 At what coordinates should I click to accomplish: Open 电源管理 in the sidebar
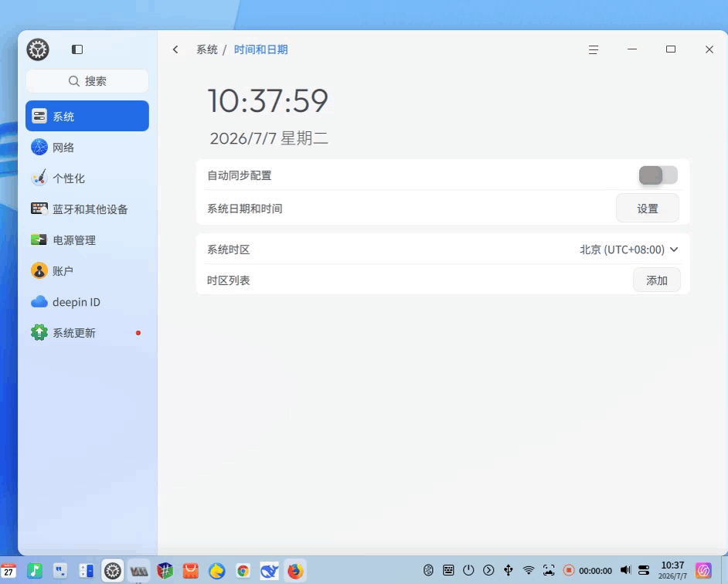coord(87,240)
